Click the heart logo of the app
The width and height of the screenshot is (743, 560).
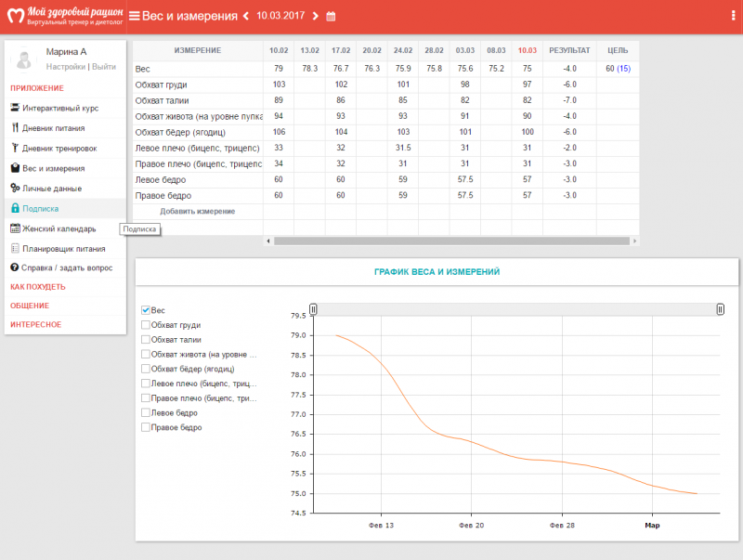[16, 16]
